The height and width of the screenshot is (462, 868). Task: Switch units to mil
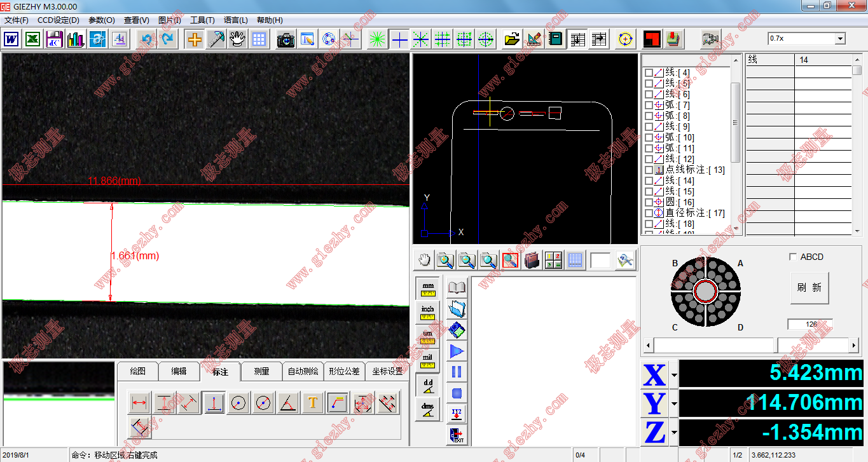427,360
